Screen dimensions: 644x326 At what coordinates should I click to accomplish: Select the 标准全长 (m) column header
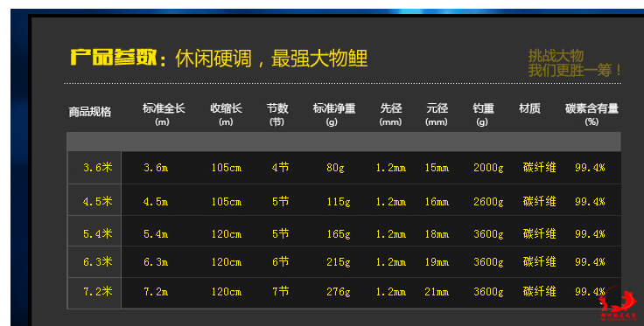pyautogui.click(x=164, y=114)
